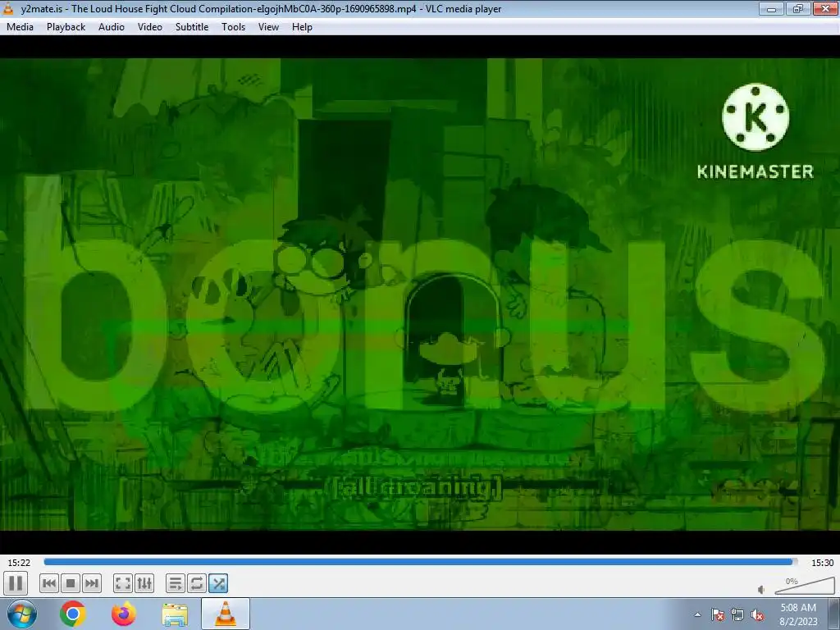Image resolution: width=840 pixels, height=630 pixels.
Task: Open the View menu
Action: [268, 27]
